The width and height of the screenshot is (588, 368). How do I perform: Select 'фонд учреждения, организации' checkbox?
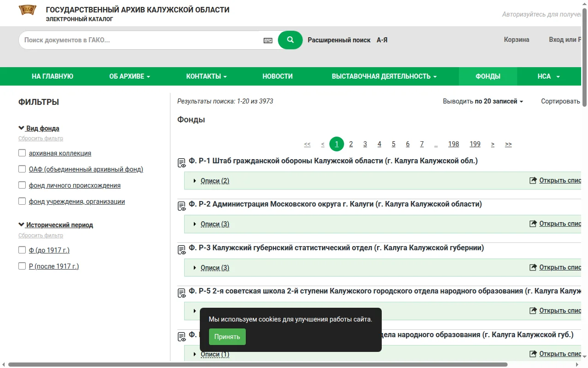point(22,201)
